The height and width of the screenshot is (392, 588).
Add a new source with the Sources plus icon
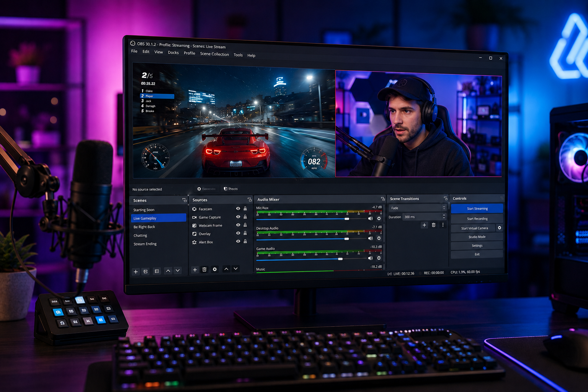(x=195, y=270)
